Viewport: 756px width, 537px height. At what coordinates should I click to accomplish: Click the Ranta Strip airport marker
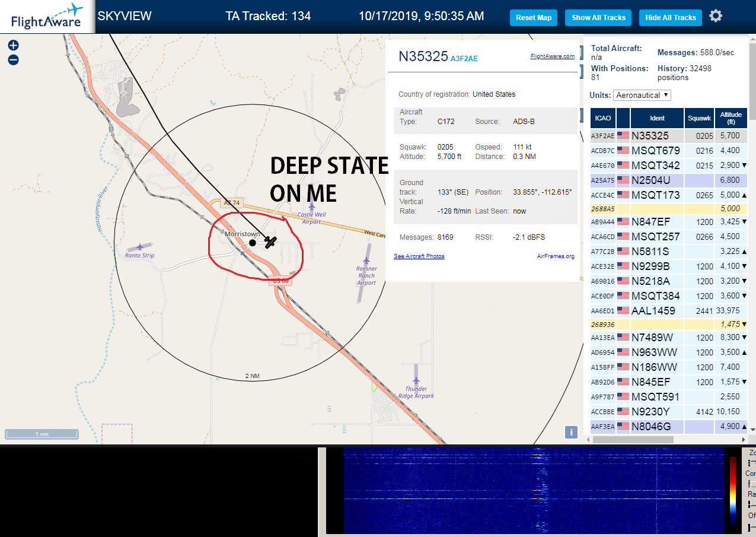[140, 247]
